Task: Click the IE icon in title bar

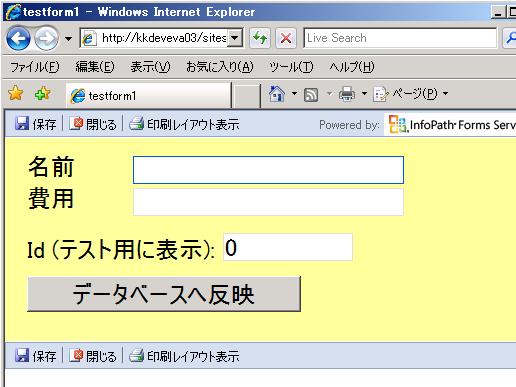Action: [x=13, y=12]
